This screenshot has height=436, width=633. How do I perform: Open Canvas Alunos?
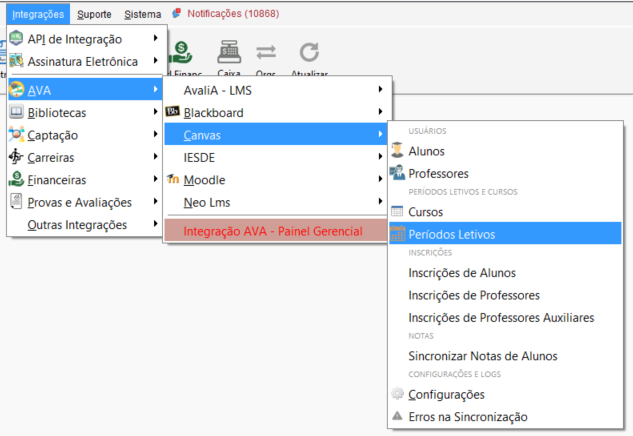(x=505, y=151)
